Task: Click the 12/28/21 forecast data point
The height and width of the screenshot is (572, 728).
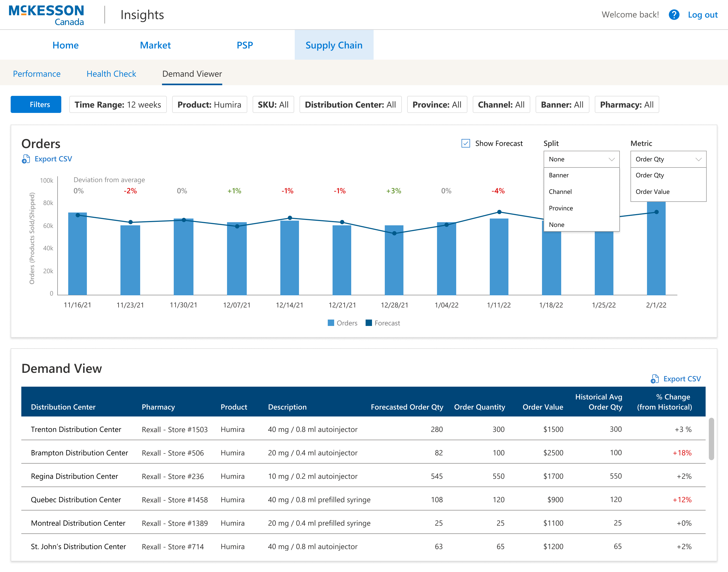Action: 394,233
